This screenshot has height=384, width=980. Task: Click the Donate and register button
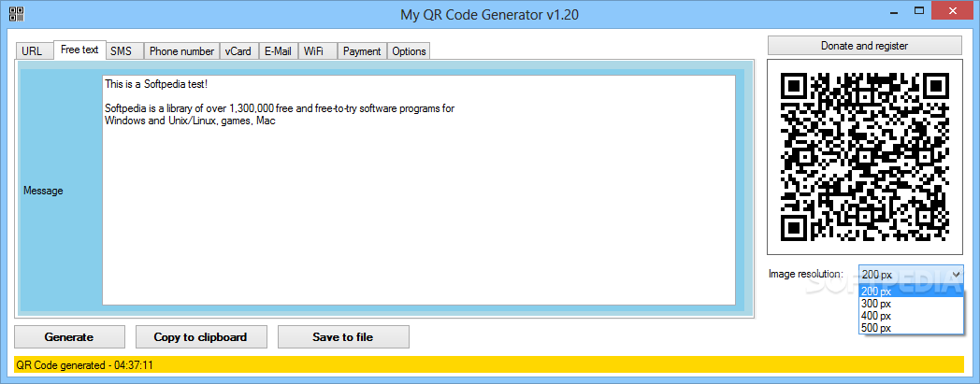[864, 46]
